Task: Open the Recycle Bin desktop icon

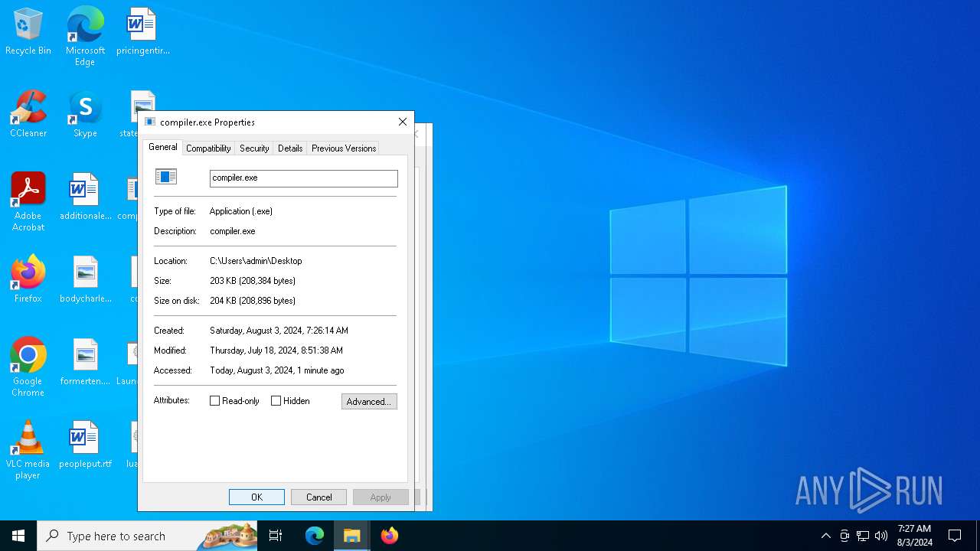Action: pos(28,32)
